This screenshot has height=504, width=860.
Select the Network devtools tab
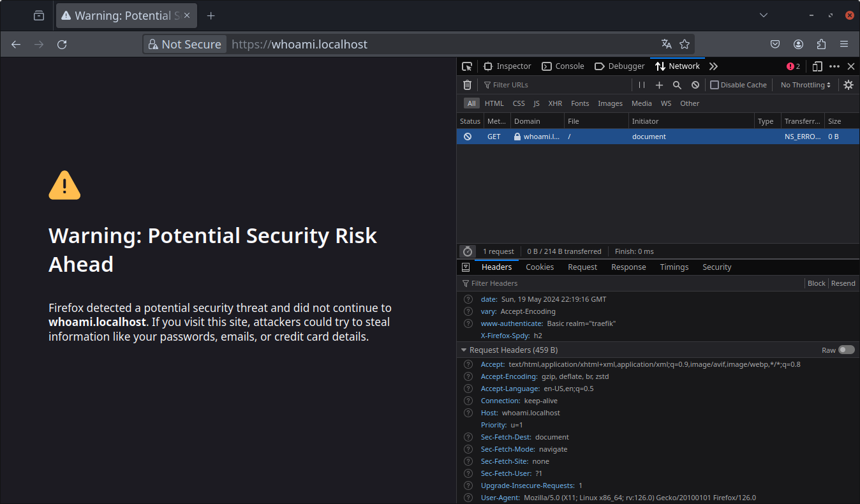pos(678,66)
